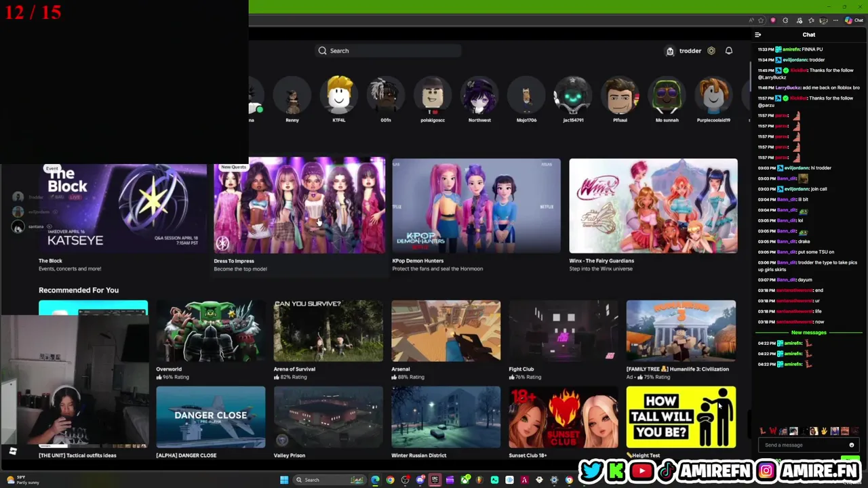Select the red W emote in chat
Viewport: 868px width, 488px height.
772,431
